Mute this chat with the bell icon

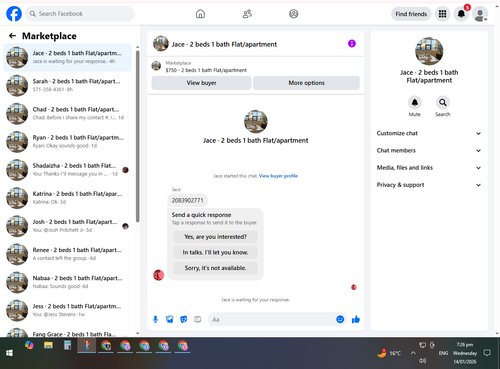coord(415,103)
